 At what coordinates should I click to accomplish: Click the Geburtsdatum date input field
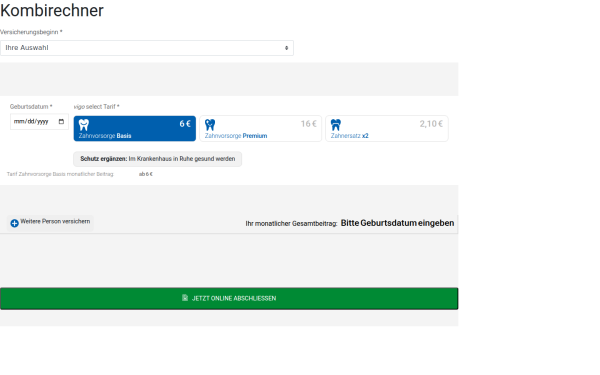[x=39, y=122]
